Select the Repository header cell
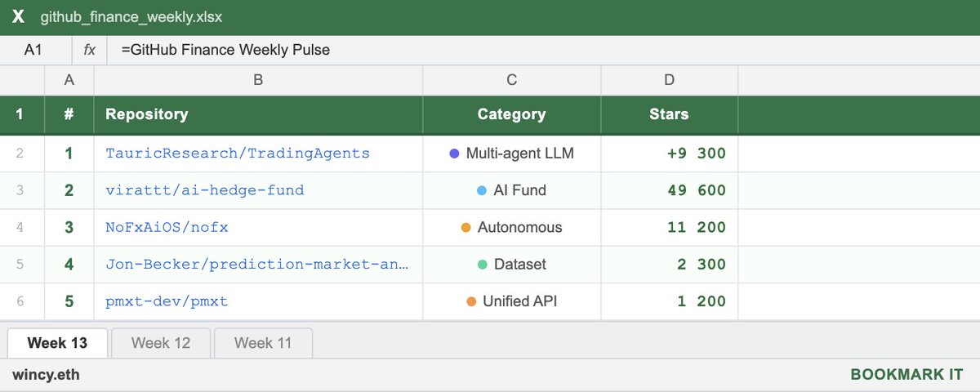 pyautogui.click(x=258, y=114)
